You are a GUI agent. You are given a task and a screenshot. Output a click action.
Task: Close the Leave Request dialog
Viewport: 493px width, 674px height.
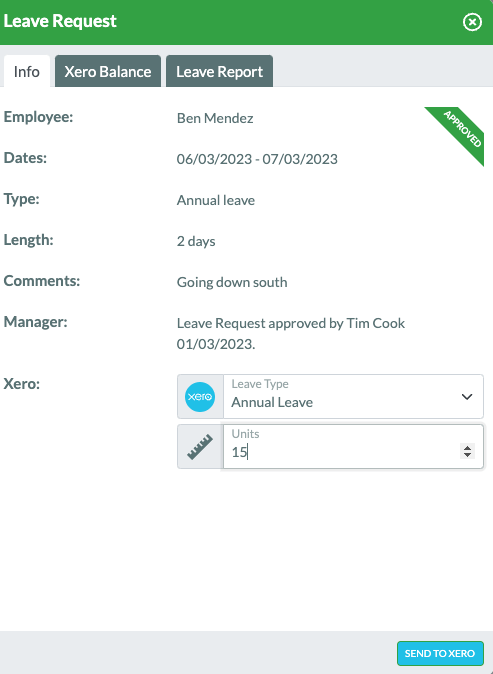[x=472, y=22]
